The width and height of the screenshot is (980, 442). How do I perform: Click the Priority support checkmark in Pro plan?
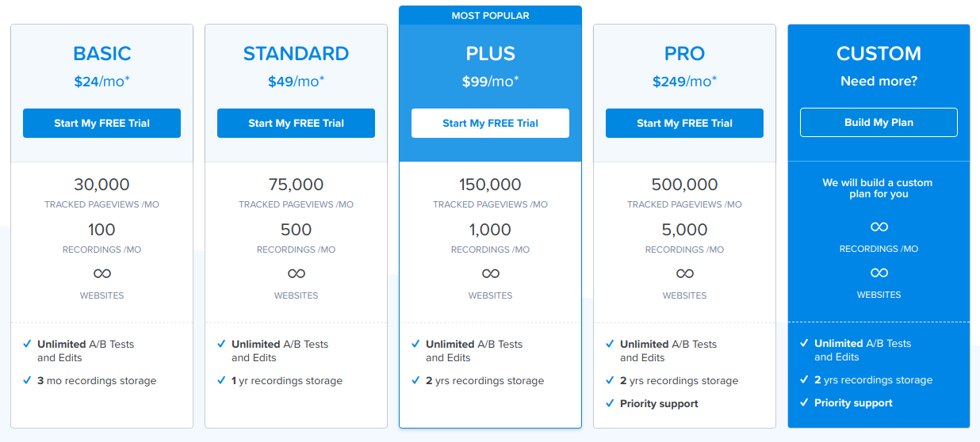(610, 403)
